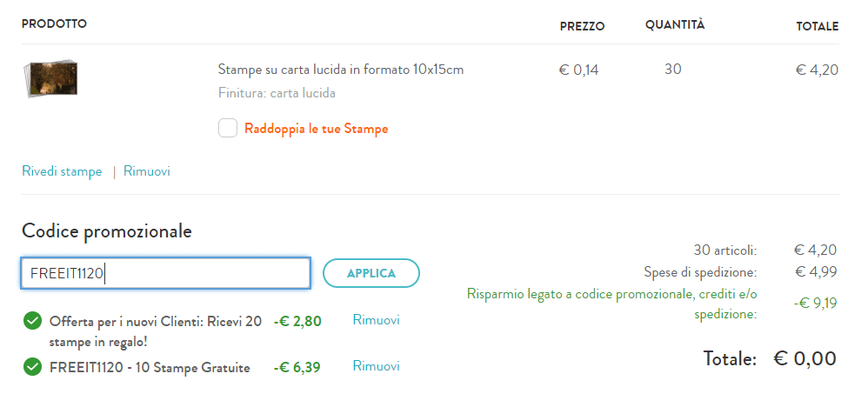
Task: Click the Spese di spedizione line
Action: click(x=700, y=272)
